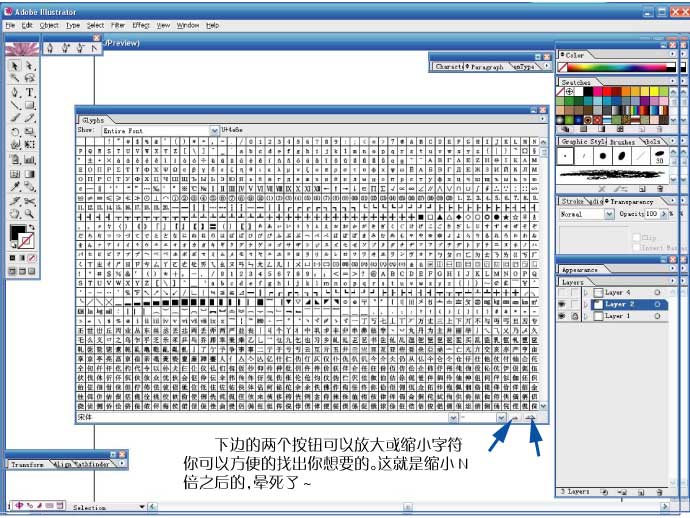Viewport: 690px width, 518px height.
Task: Expand Layer 4 disclosure triangle
Action: tap(586, 292)
